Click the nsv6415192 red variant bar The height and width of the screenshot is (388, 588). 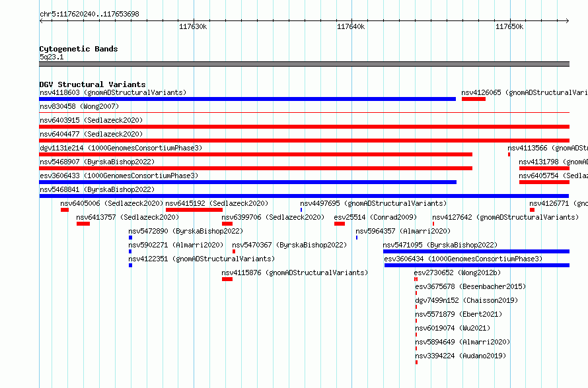(x=194, y=210)
